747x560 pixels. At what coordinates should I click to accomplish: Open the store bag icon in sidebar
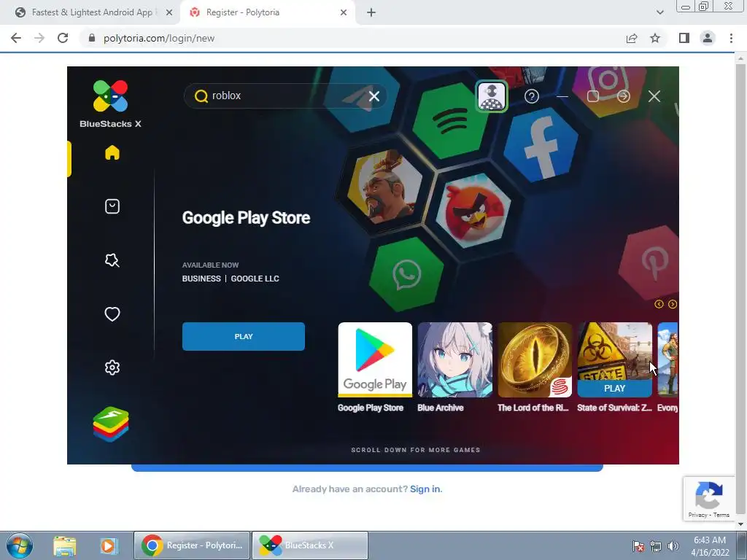tap(112, 206)
